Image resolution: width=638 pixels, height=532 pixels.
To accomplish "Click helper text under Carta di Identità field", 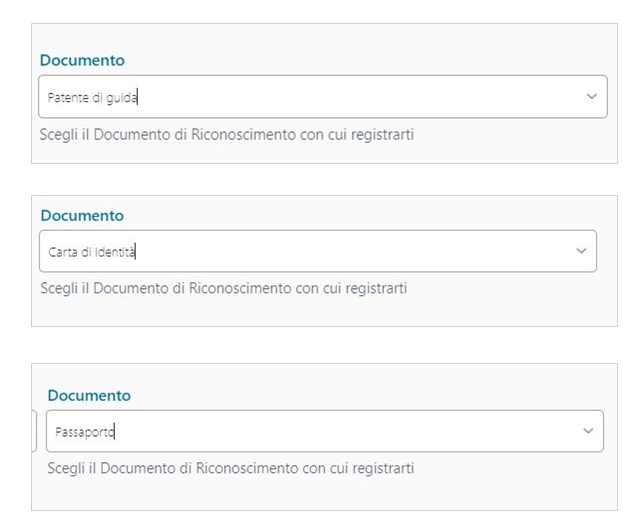I will [x=224, y=288].
